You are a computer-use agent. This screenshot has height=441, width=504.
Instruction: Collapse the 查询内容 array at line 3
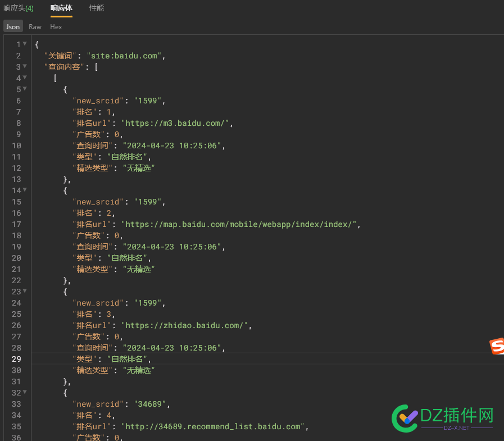pyautogui.click(x=25, y=66)
